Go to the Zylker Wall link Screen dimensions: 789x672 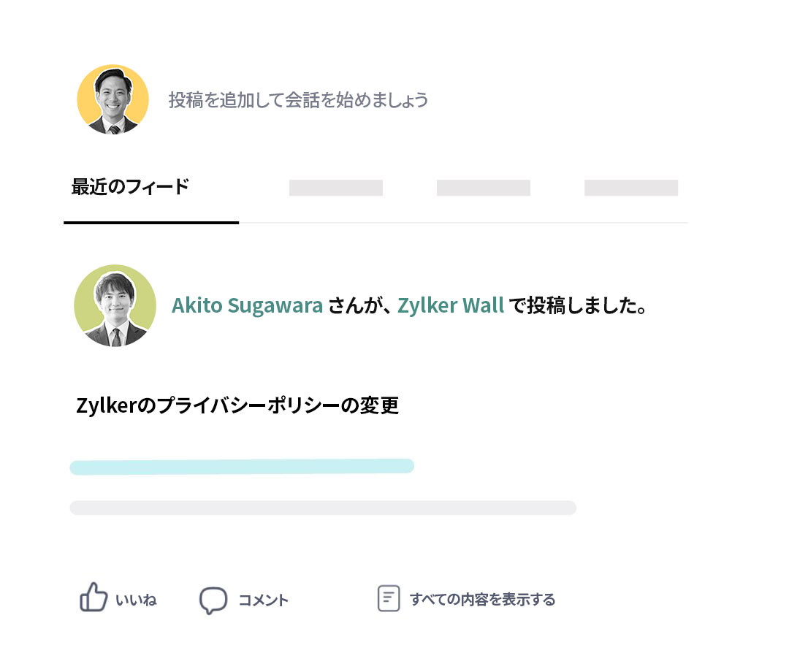pyautogui.click(x=451, y=305)
